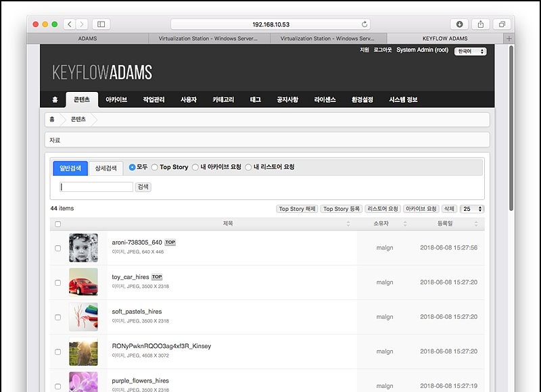Image resolution: width=541 pixels, height=392 pixels.
Task: Select the 일반검색 search tab
Action: pos(70,168)
